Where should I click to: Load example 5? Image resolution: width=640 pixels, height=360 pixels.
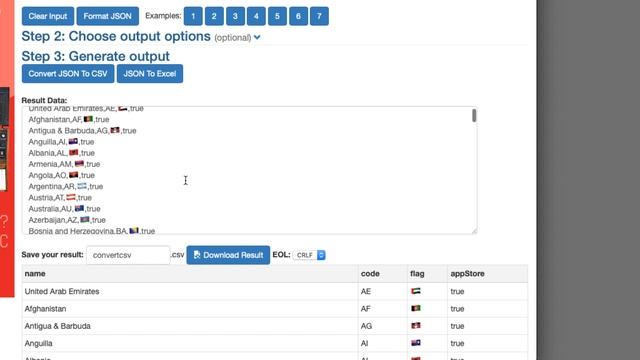(277, 16)
